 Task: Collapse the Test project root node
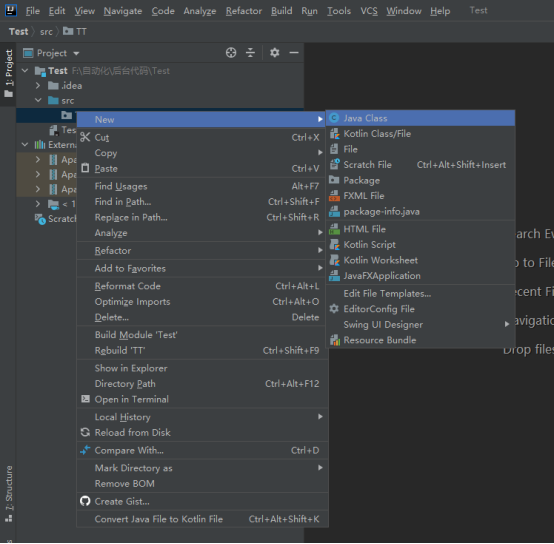coord(25,71)
